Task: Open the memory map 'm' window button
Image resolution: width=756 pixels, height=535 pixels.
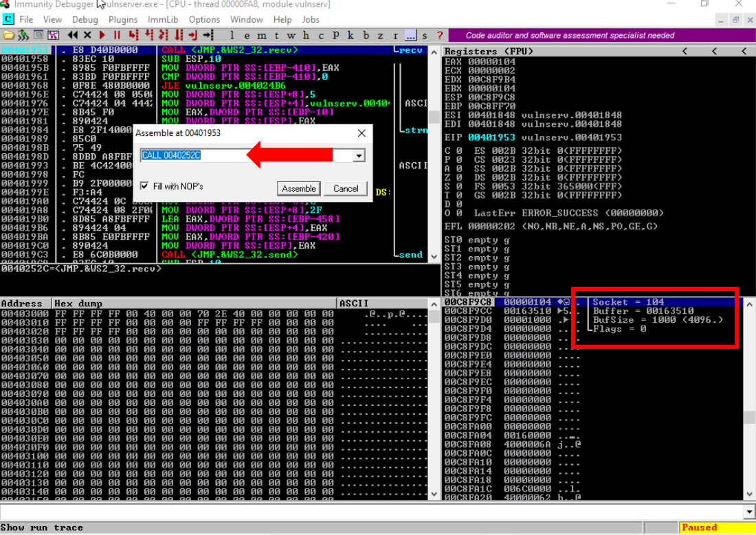Action: pyautogui.click(x=262, y=35)
